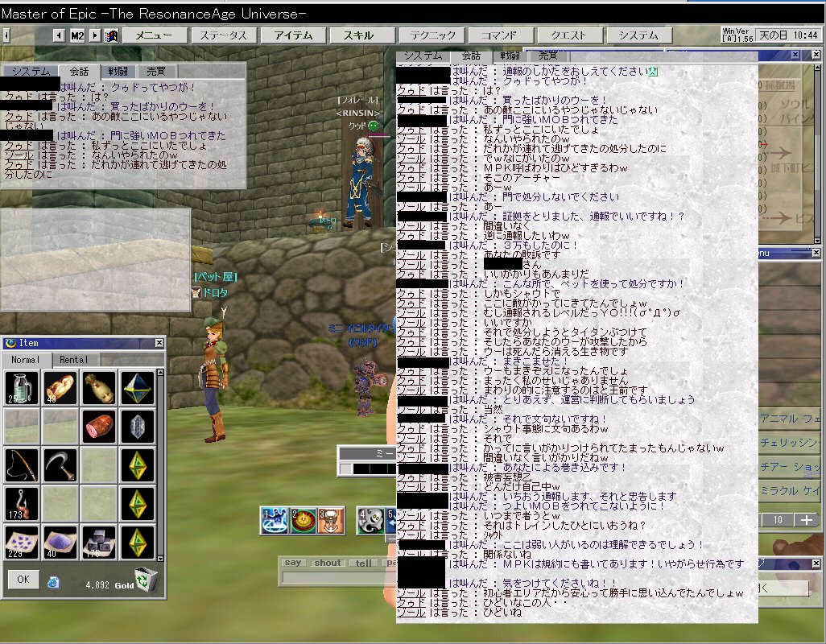
Task: Select the dark blue octahedron gem item
Action: pos(137,387)
